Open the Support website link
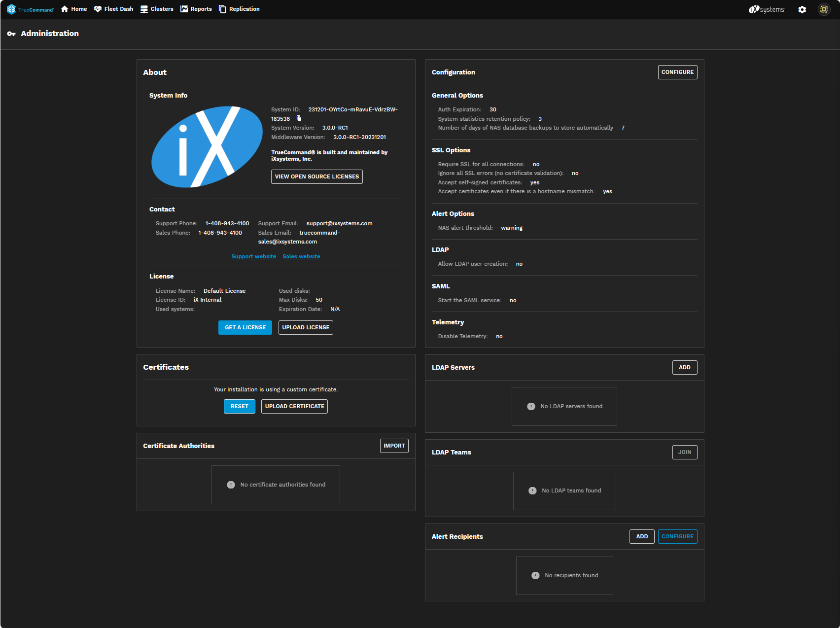The image size is (840, 628). 253,256
